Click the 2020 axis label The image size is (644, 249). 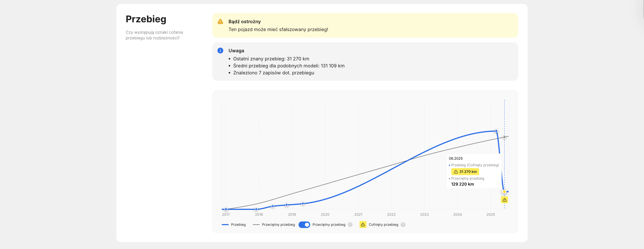[325, 214]
